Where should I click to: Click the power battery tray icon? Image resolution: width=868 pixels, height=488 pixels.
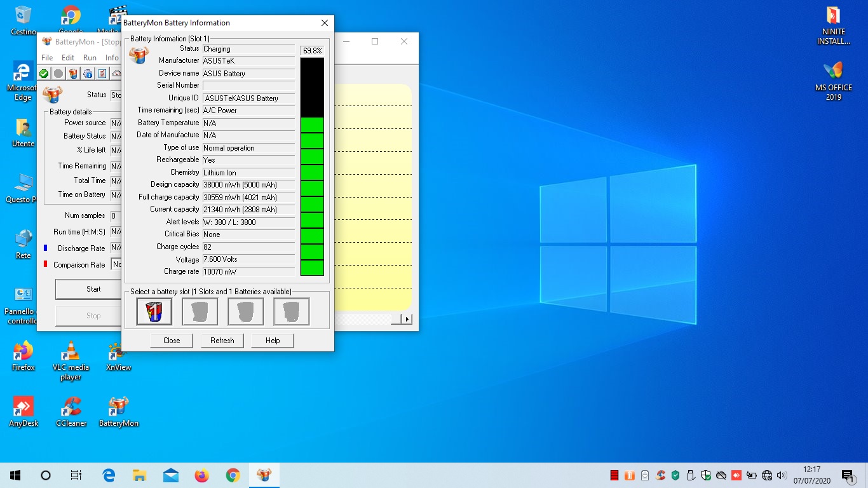(x=752, y=475)
